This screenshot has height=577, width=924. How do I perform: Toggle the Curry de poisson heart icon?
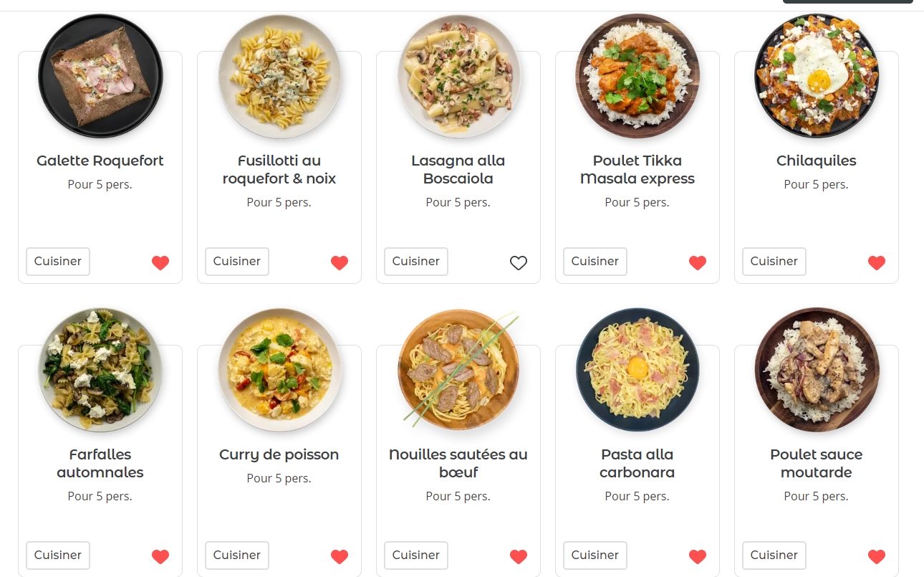(340, 556)
